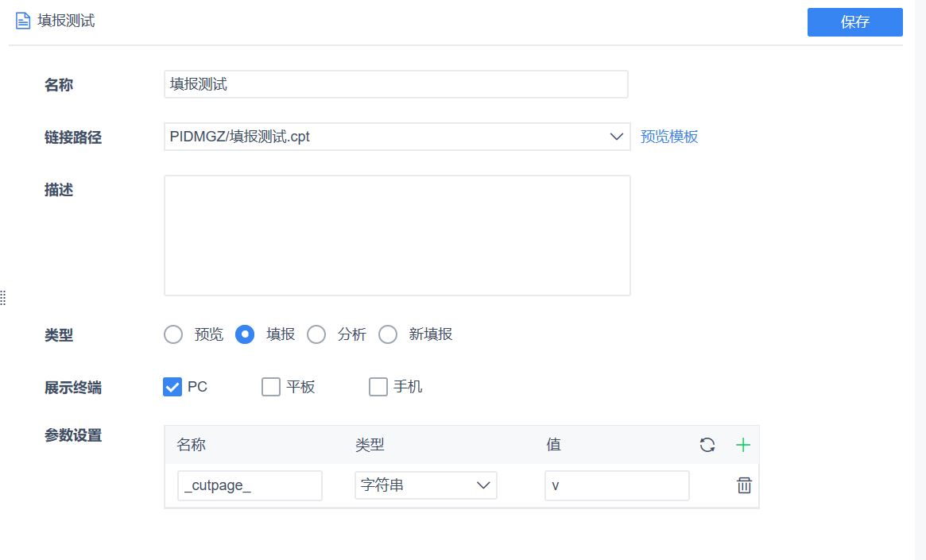926x560 pixels.
Task: Select the 预览 type radio button
Action: tap(173, 334)
